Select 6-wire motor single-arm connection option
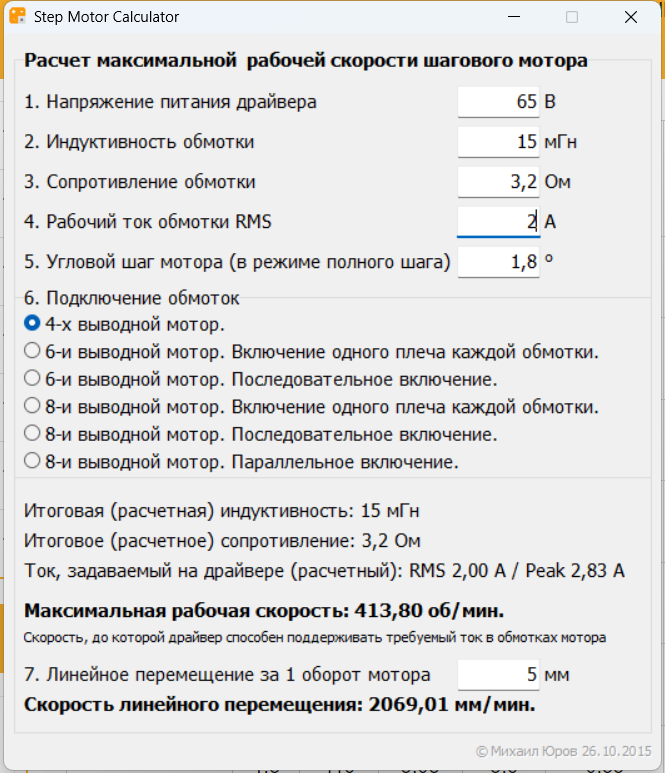The height and width of the screenshot is (773, 665). pyautogui.click(x=33, y=351)
